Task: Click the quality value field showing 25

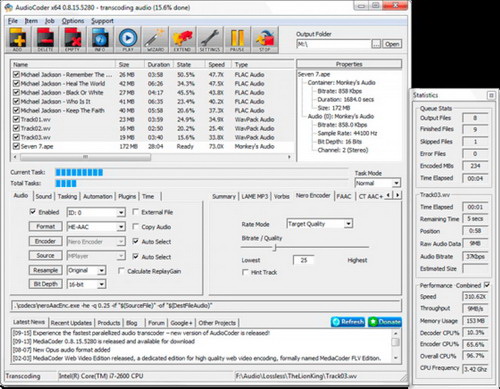Action: coord(303,260)
